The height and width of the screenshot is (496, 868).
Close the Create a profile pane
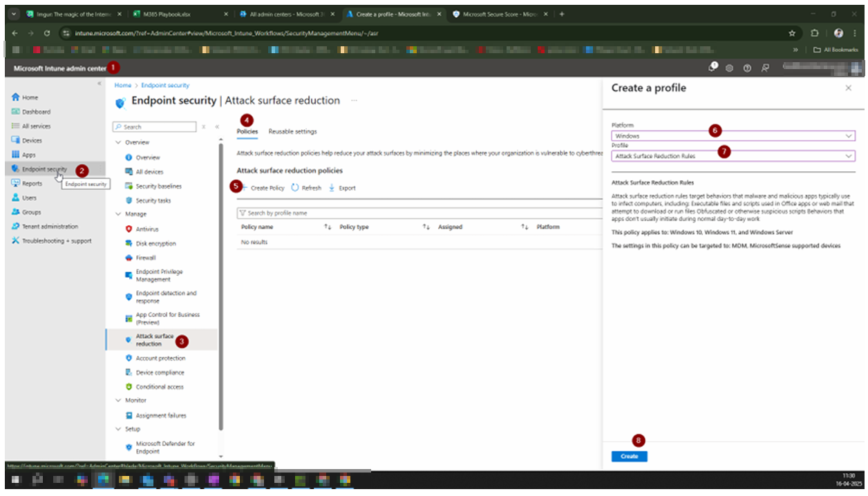(x=849, y=88)
